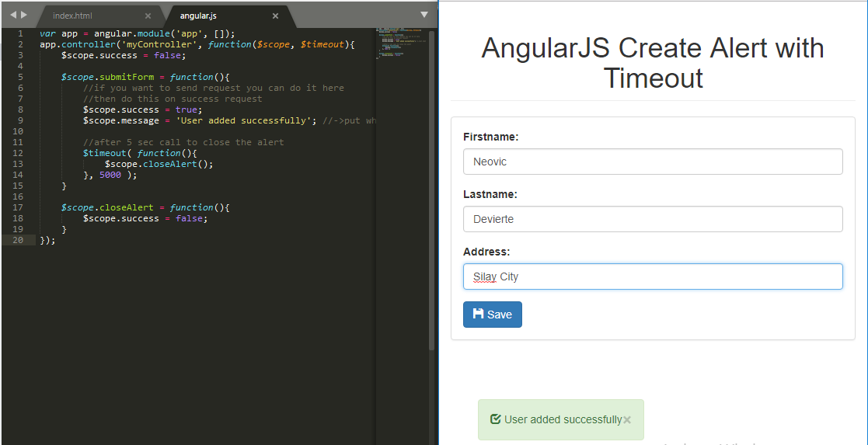Click the Firstname: label
Viewport: 868px width, 445px height.
[490, 137]
